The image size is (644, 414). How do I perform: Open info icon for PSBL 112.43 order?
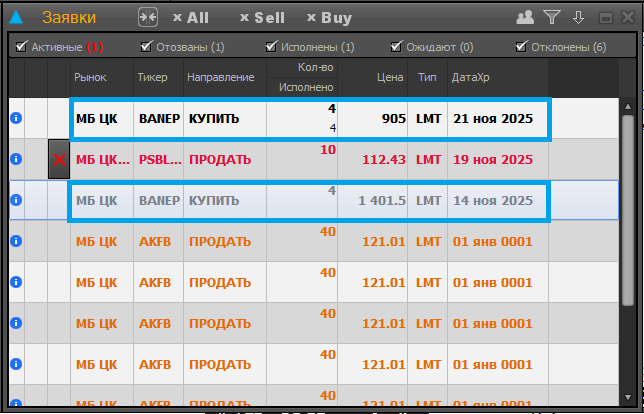(16, 159)
